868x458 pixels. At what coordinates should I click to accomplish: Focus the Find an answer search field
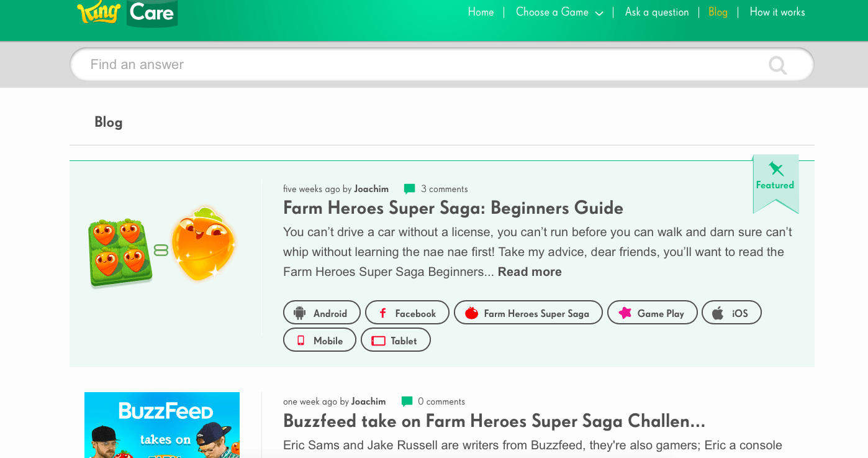(422, 65)
